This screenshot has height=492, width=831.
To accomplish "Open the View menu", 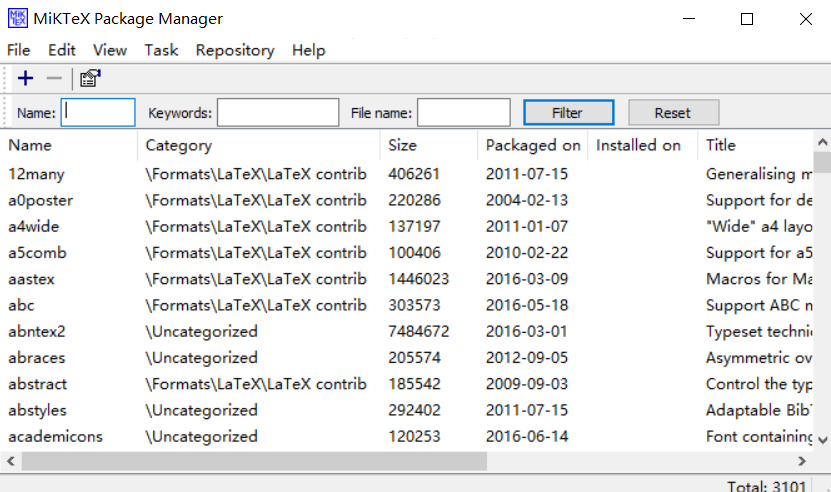I will (x=110, y=50).
